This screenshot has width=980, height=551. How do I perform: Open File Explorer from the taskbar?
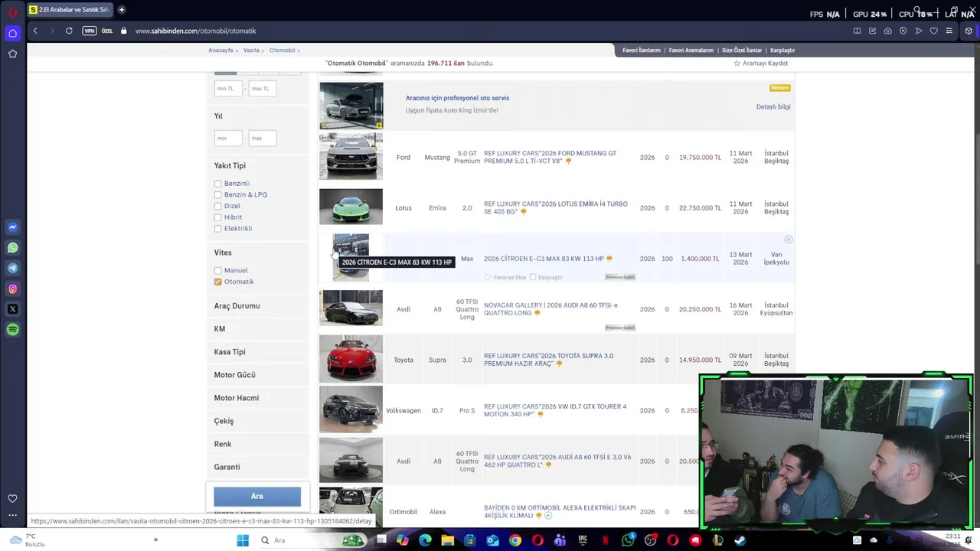(448, 540)
